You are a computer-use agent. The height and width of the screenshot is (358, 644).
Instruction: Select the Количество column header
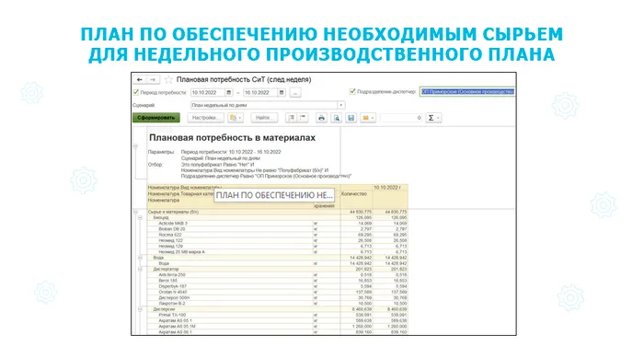point(354,193)
